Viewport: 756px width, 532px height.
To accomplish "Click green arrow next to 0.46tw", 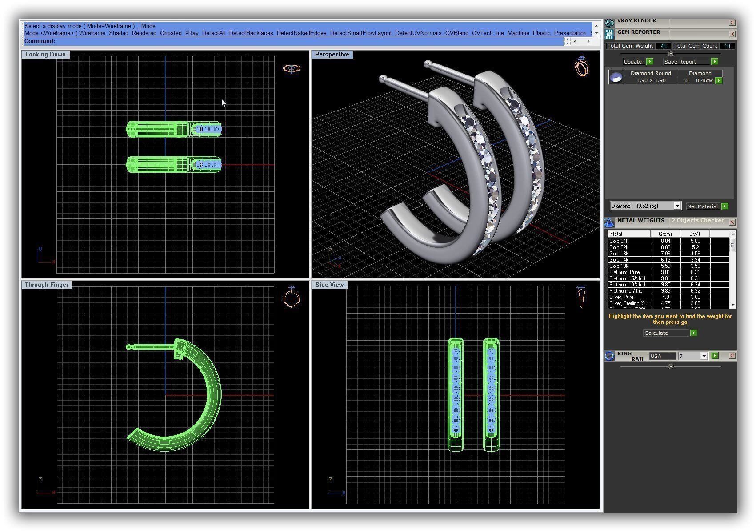I will 719,81.
